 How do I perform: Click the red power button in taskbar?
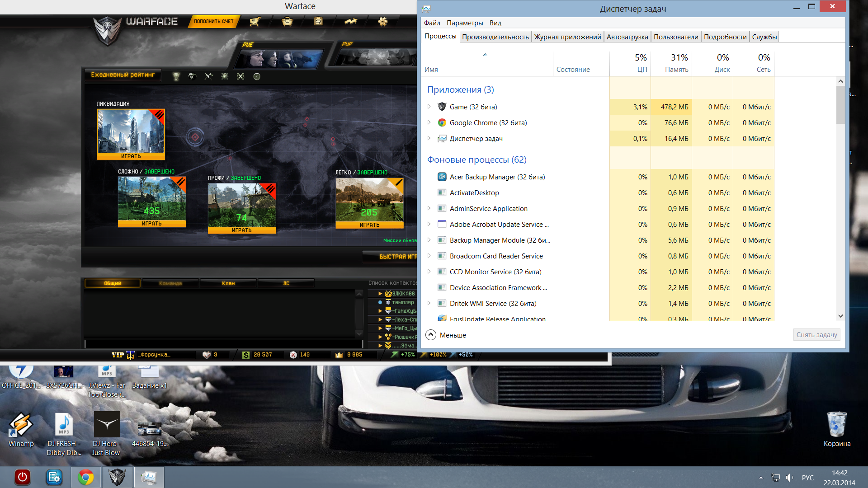coord(22,477)
